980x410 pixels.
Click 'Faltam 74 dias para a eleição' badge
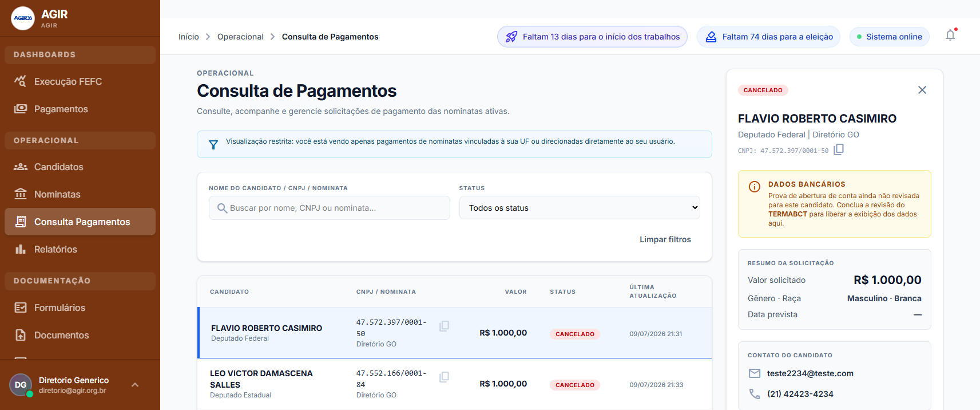(x=768, y=37)
